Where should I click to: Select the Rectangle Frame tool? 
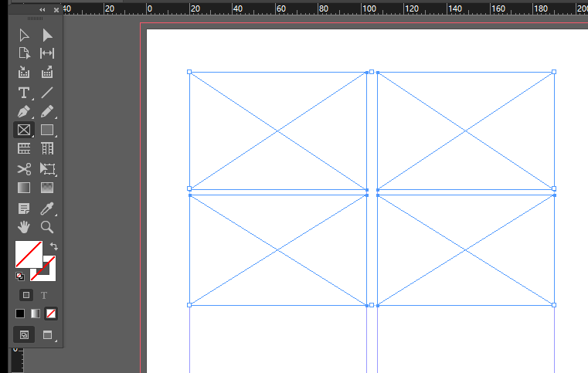(x=24, y=130)
